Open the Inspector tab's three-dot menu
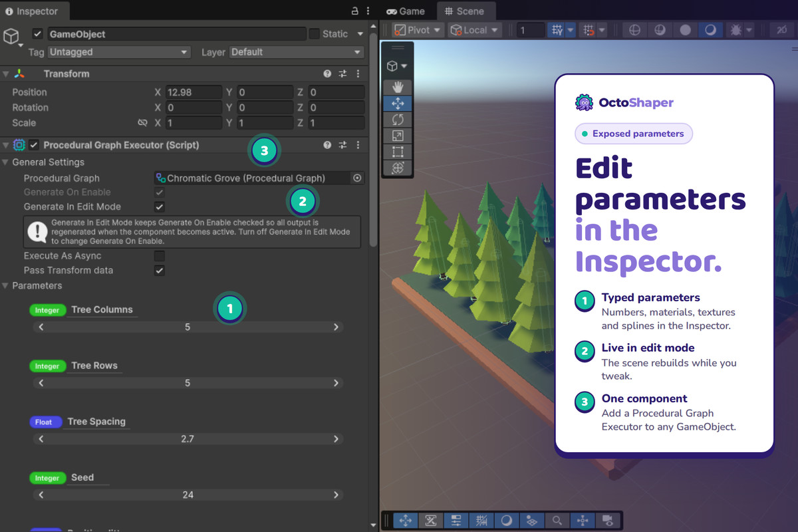Screen dimensions: 798x532 [368, 11]
